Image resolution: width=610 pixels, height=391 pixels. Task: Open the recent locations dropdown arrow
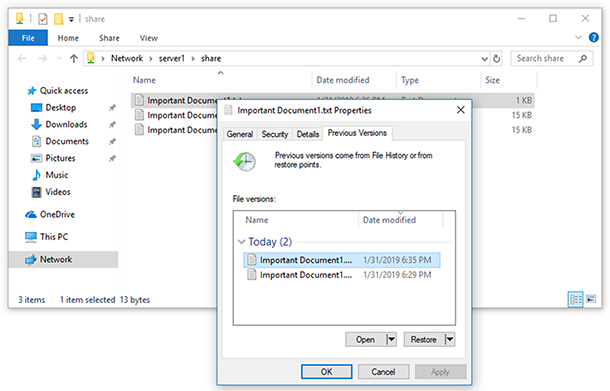tap(59, 58)
